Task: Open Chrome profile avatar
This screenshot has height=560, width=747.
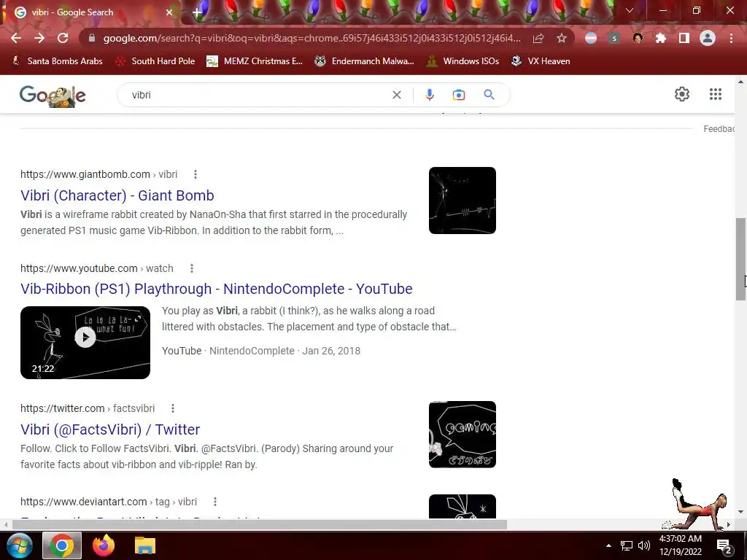Action: pos(708,38)
